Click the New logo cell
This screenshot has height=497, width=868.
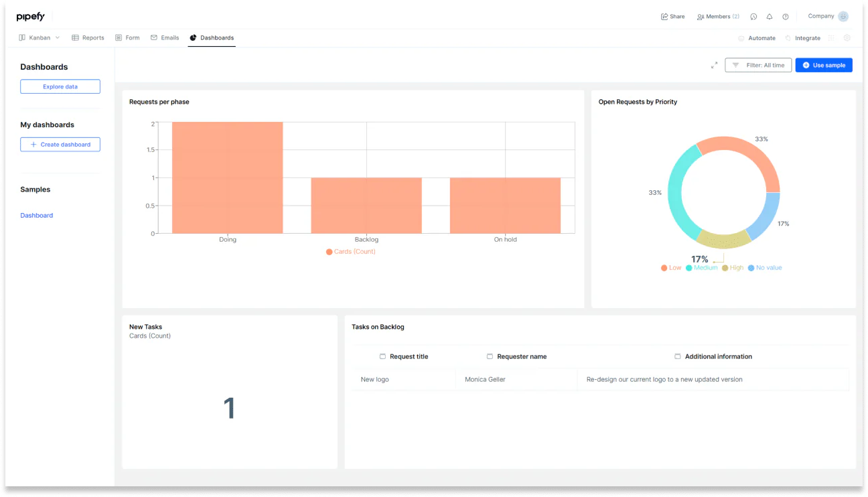(404, 379)
